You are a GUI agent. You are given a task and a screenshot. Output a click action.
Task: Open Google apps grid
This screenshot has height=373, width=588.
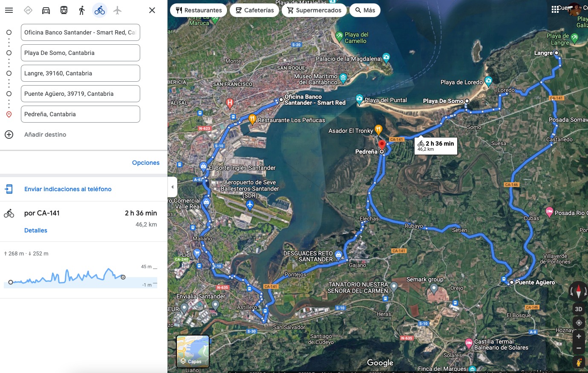(555, 9)
